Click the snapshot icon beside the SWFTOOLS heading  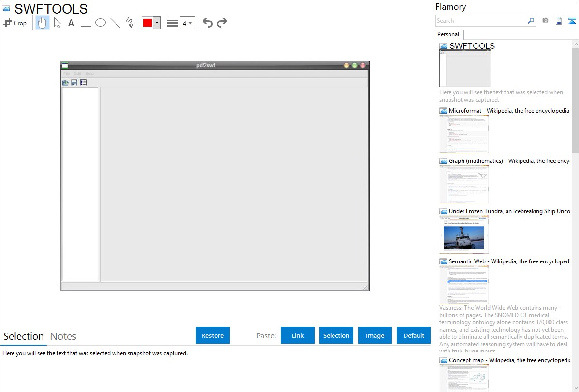point(6,8)
